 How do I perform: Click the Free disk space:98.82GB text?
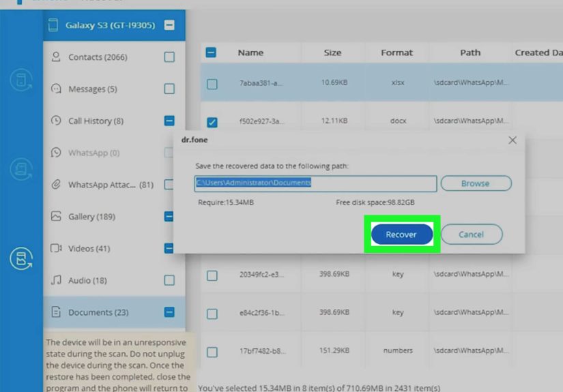[375, 202]
